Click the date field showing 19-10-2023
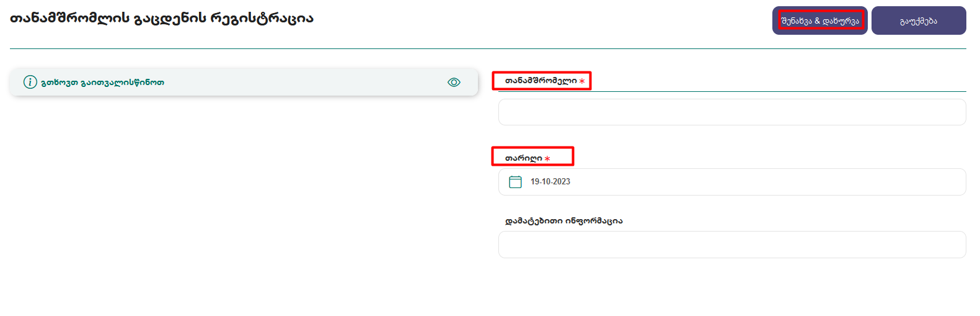 click(732, 182)
